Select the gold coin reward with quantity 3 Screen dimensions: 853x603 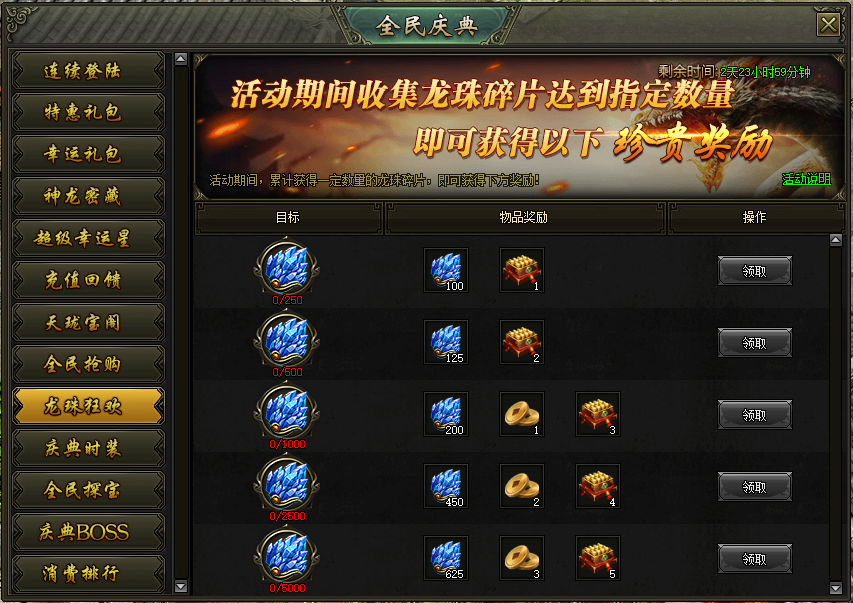tap(522, 558)
